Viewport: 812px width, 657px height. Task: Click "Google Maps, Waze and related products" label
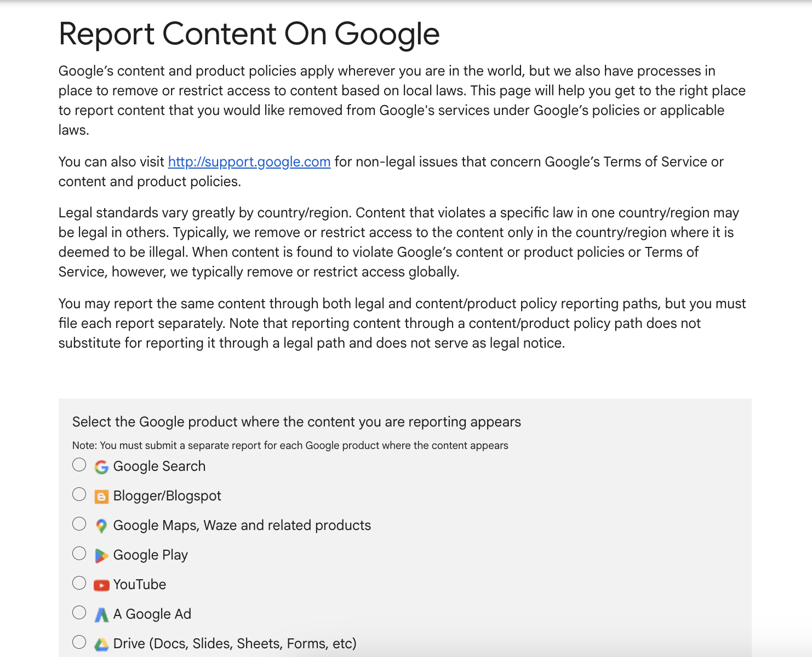tap(242, 525)
